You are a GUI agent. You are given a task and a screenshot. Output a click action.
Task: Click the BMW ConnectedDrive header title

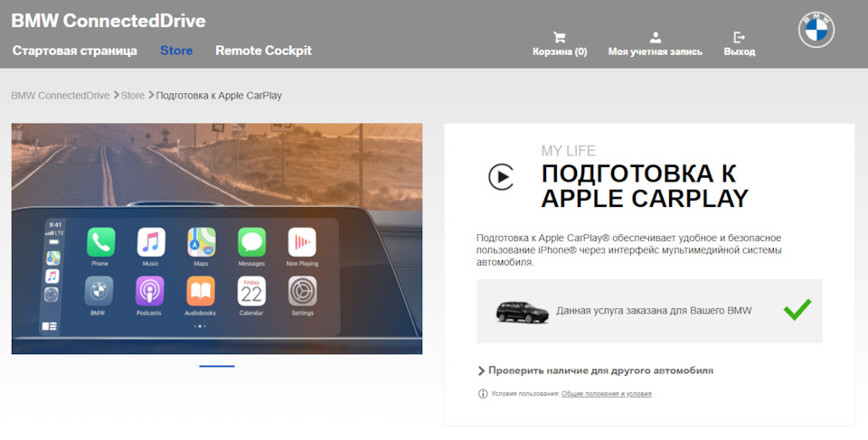108,21
